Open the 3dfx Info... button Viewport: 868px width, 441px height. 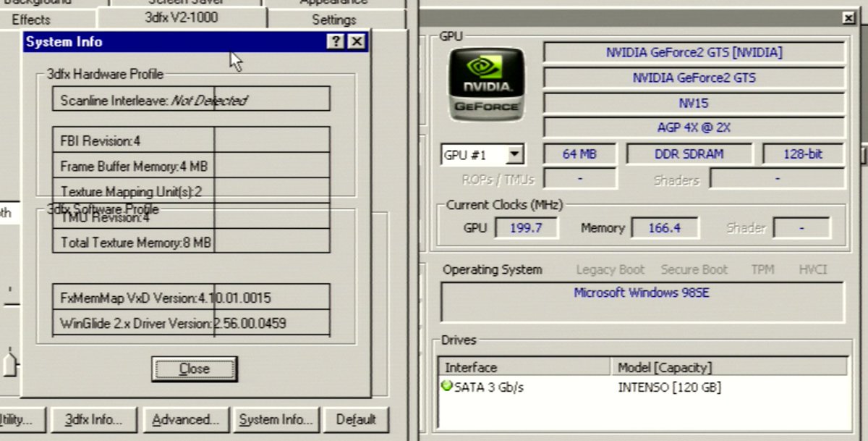93,419
